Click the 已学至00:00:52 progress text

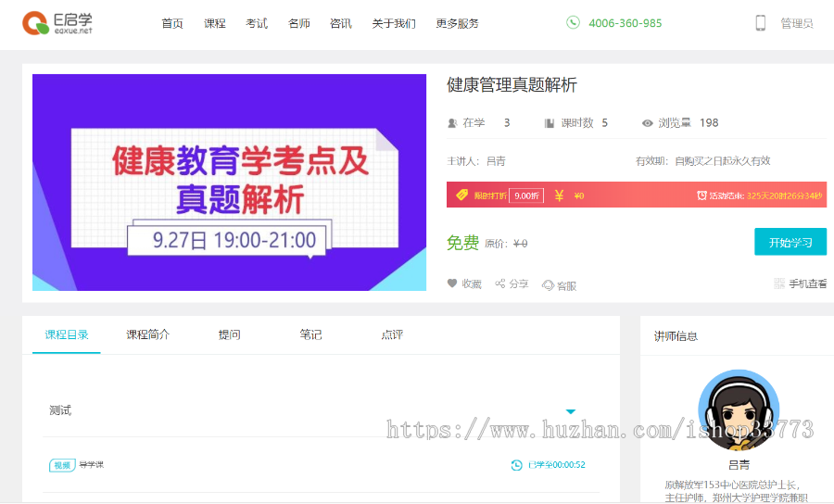pos(556,465)
